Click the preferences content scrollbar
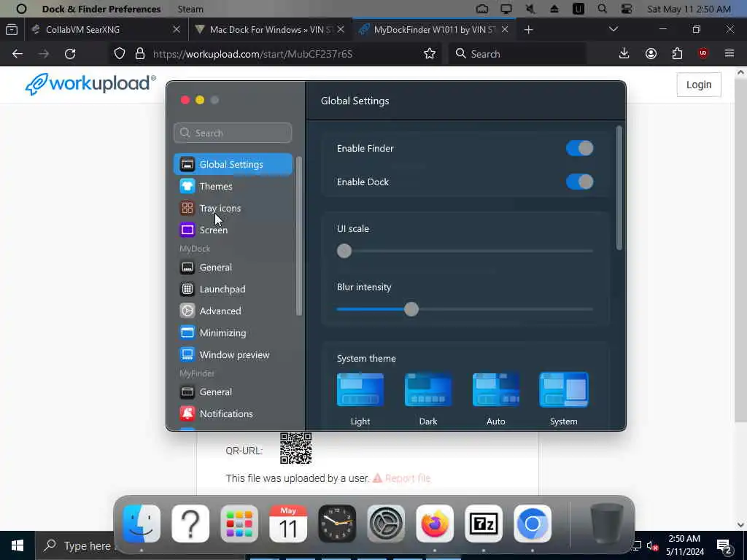 619,187
